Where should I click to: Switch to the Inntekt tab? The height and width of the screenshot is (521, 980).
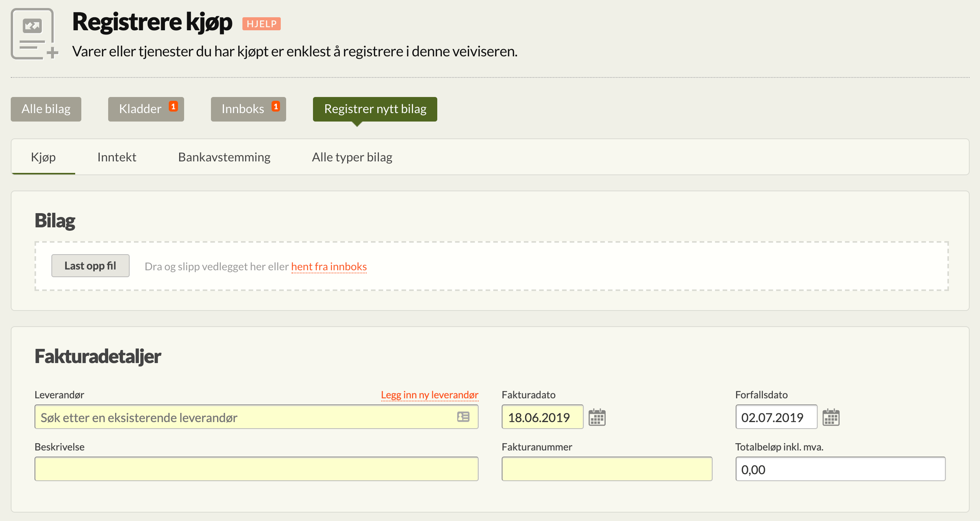tap(117, 157)
